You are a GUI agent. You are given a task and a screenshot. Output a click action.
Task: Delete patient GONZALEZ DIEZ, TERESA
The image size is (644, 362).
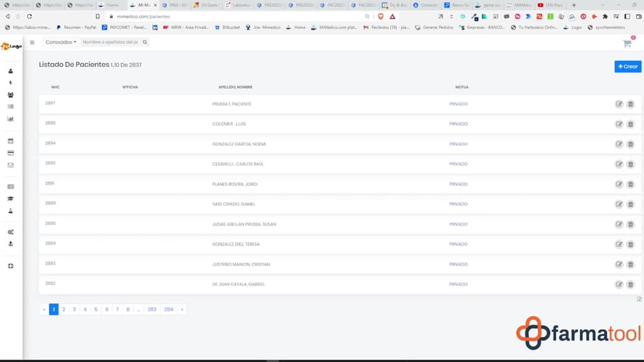click(x=630, y=244)
